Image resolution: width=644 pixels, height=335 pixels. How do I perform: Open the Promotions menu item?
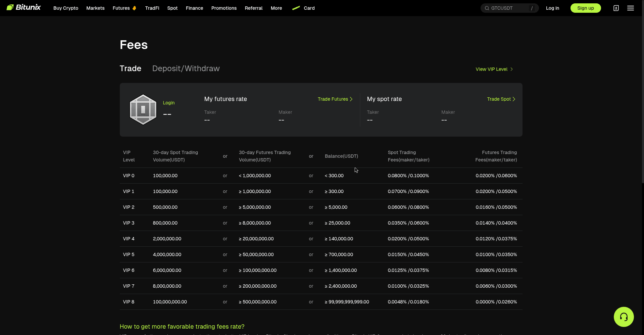[x=224, y=8]
